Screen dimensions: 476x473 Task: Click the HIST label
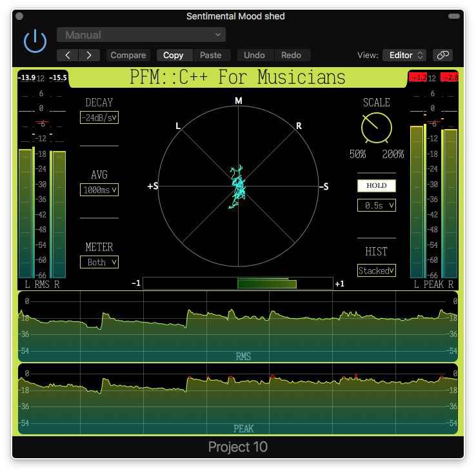click(x=377, y=252)
